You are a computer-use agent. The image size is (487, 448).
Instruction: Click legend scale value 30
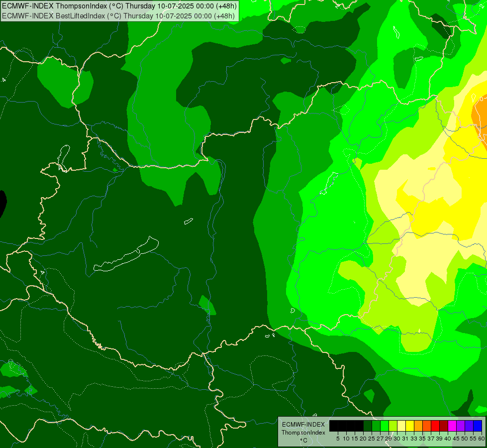point(397,439)
